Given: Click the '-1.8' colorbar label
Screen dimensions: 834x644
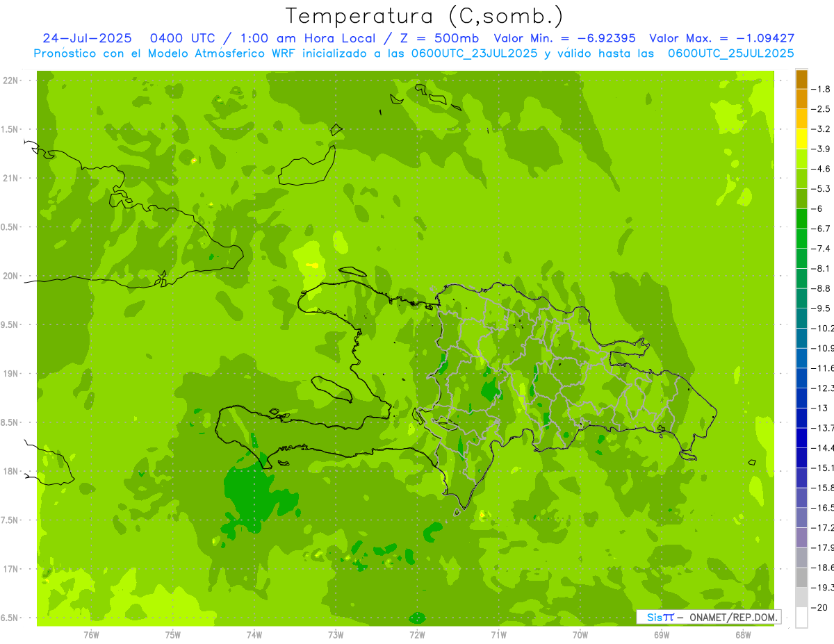Looking at the screenshot, I should tap(821, 89).
